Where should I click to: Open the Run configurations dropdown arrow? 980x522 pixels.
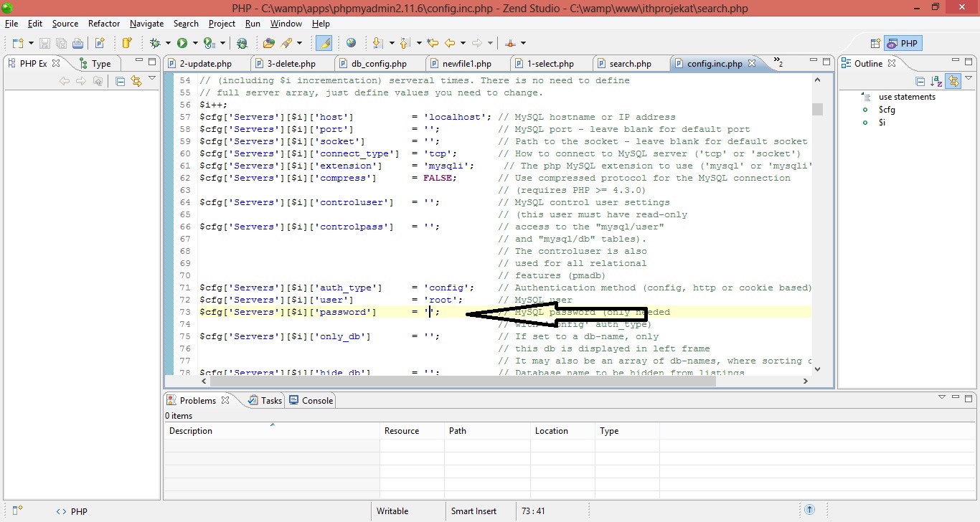[194, 44]
